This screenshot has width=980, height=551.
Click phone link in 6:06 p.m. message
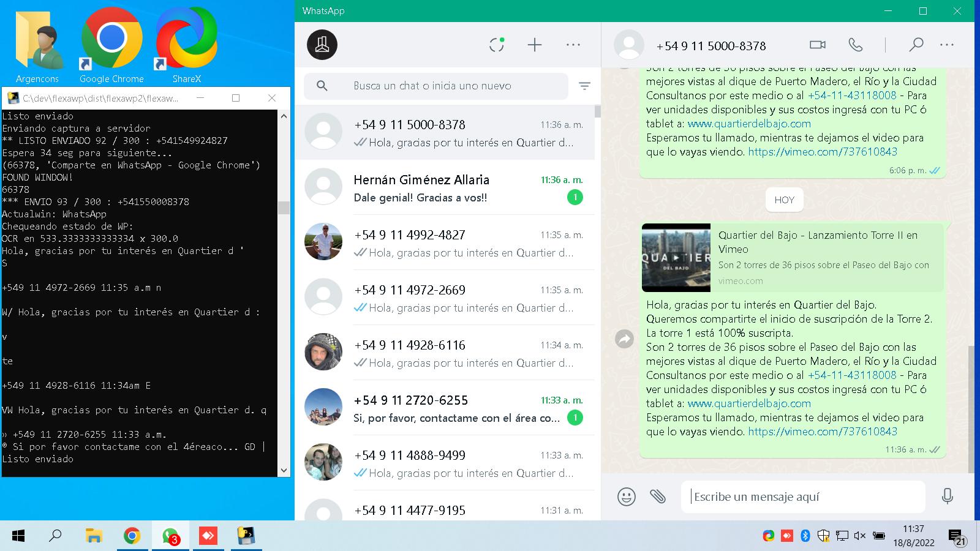click(x=852, y=96)
